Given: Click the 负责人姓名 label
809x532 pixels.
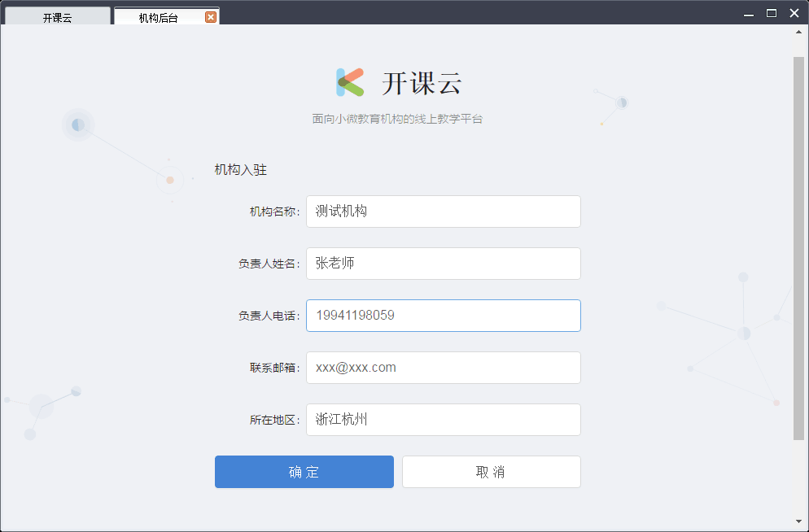Looking at the screenshot, I should pos(269,264).
